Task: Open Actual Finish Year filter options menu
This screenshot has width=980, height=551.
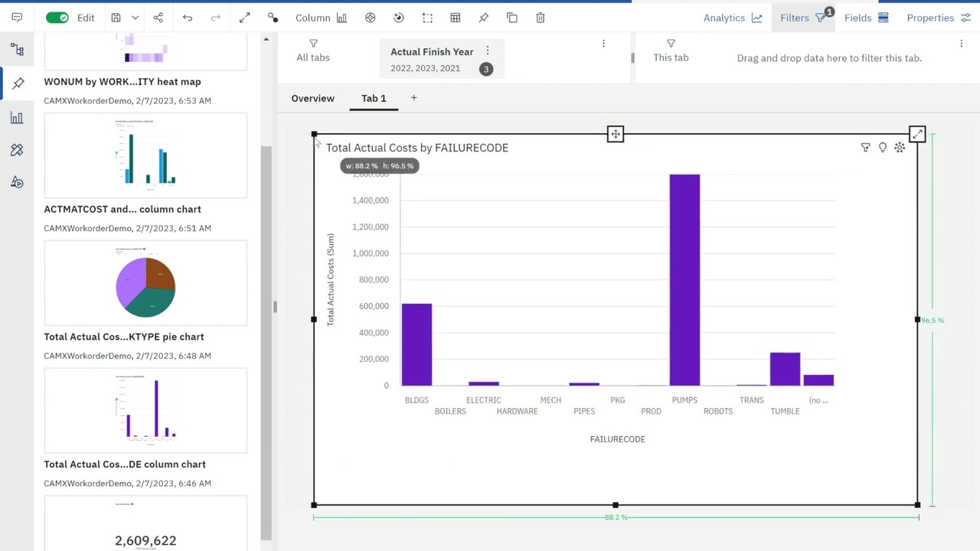Action: pyautogui.click(x=488, y=51)
